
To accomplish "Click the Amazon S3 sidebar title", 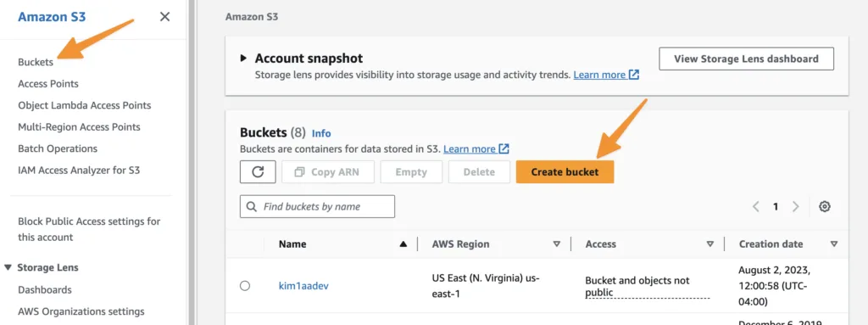I will pyautogui.click(x=52, y=17).
